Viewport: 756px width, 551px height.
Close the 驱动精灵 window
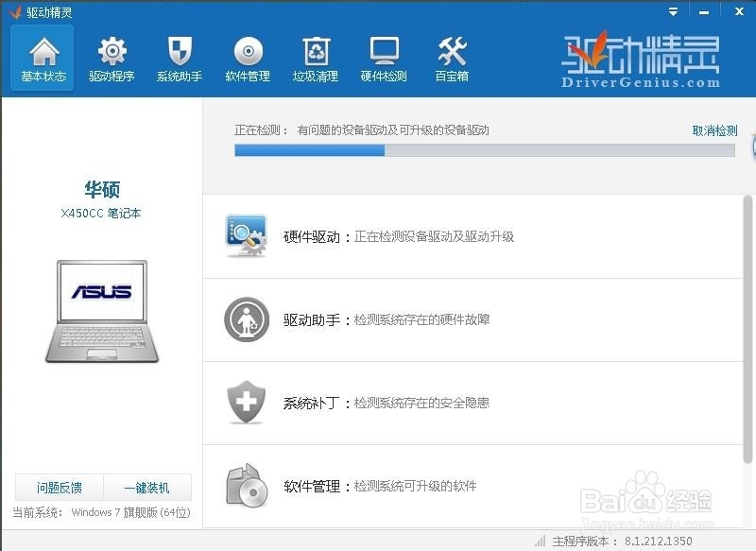pos(739,11)
